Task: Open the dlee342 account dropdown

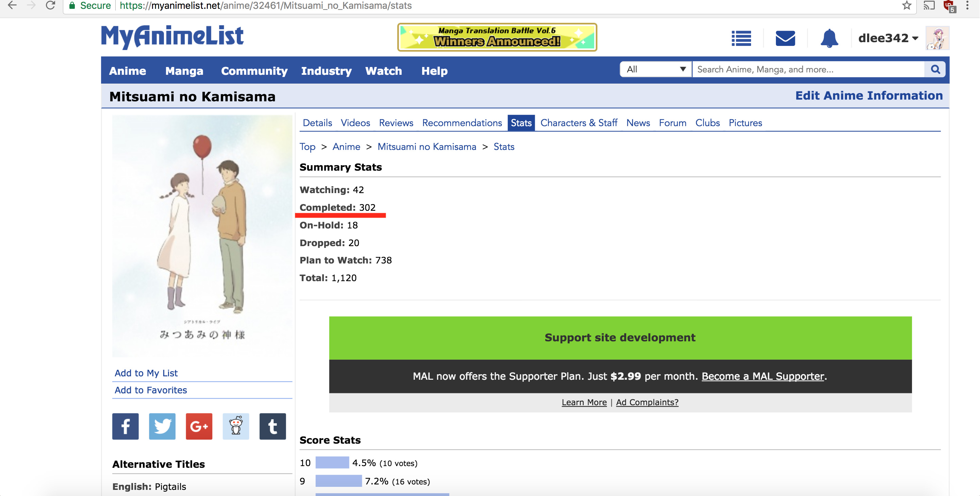Action: 888,38
